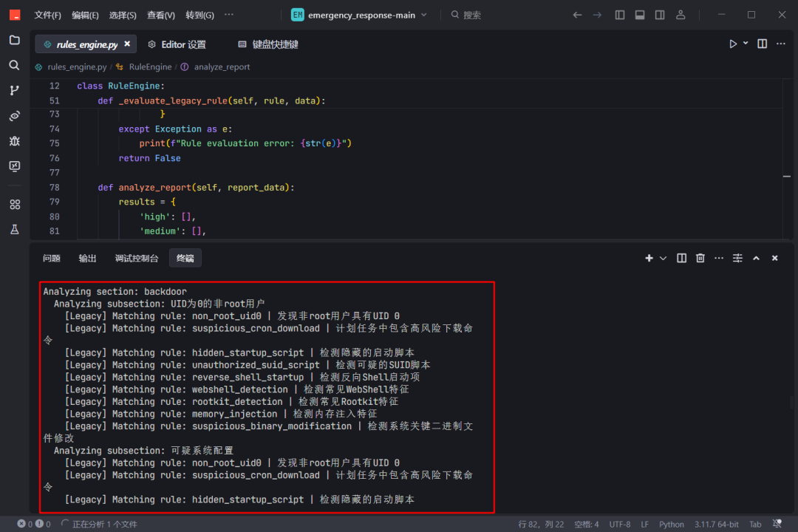Open the emergency_response-main project dropdown
The height and width of the screenshot is (532, 798).
(359, 16)
